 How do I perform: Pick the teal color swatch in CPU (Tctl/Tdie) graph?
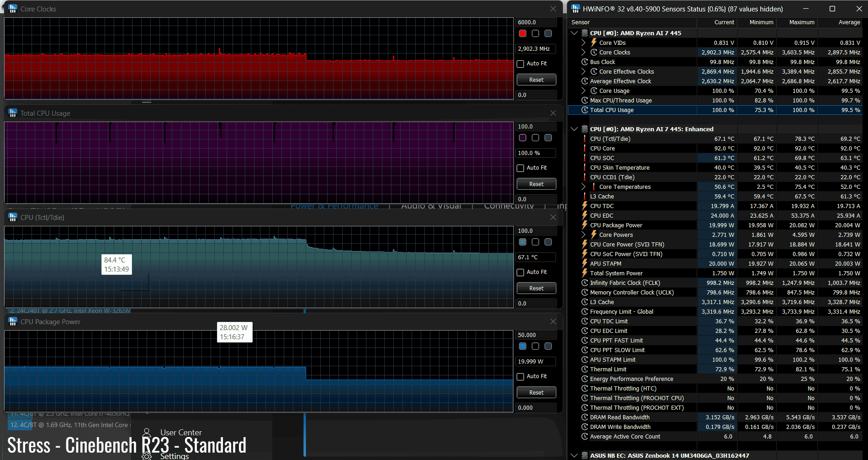pos(523,242)
